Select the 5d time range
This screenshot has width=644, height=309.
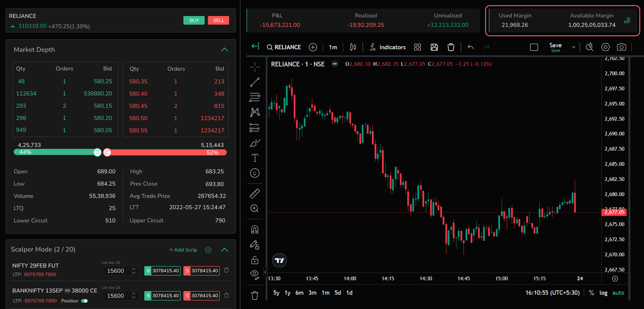pos(338,293)
